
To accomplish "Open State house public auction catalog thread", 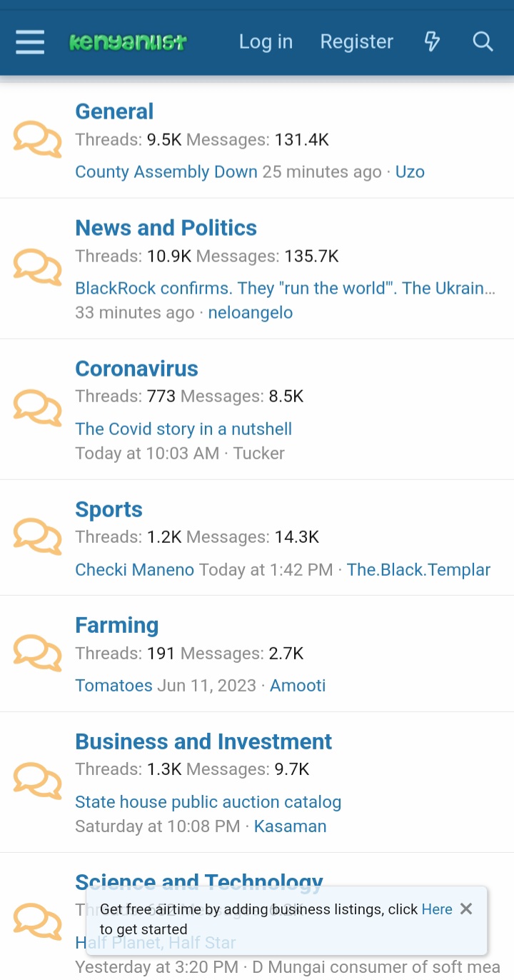I will click(x=208, y=802).
